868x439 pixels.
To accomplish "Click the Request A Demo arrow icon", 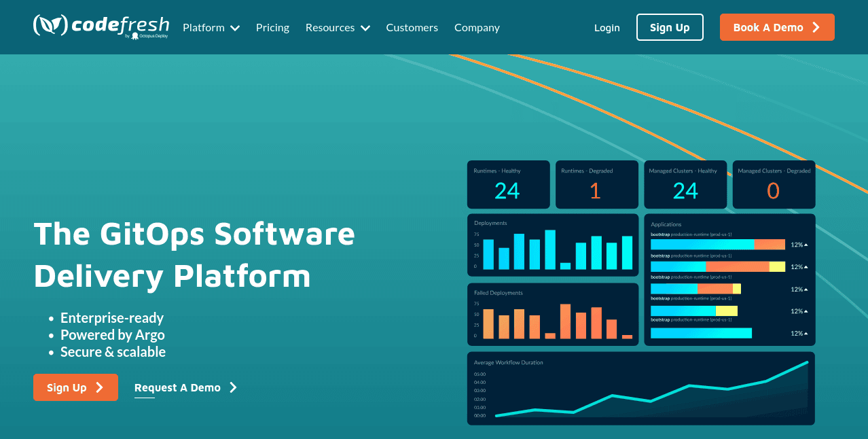I will pos(233,387).
